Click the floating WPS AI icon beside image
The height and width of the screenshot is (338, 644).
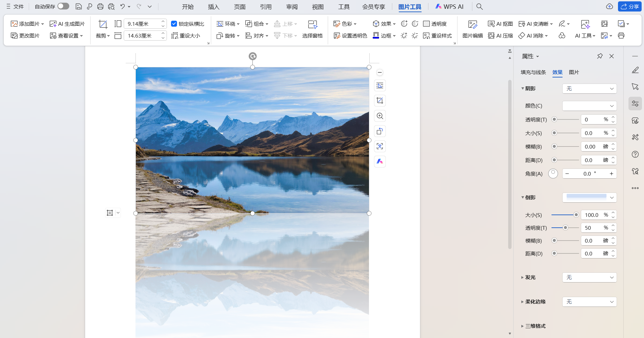380,162
